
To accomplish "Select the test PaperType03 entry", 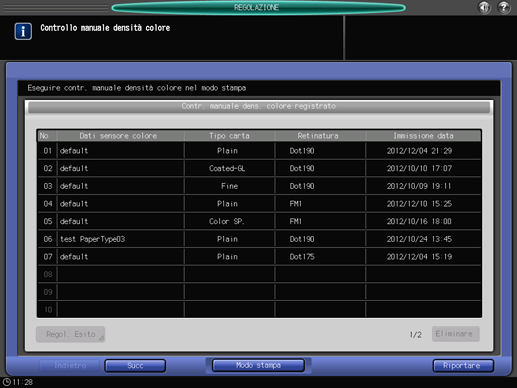I will click(x=259, y=239).
